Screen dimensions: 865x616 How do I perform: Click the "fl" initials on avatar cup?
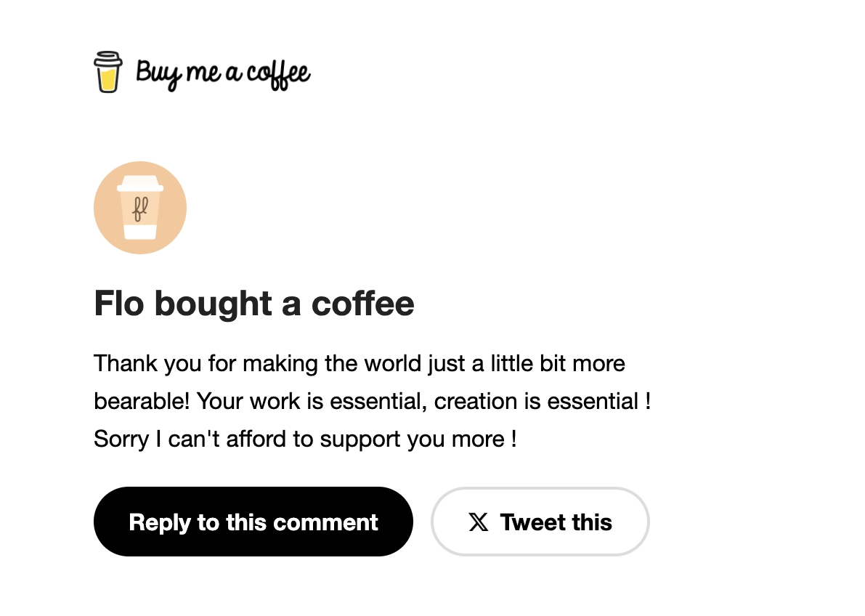(x=140, y=208)
